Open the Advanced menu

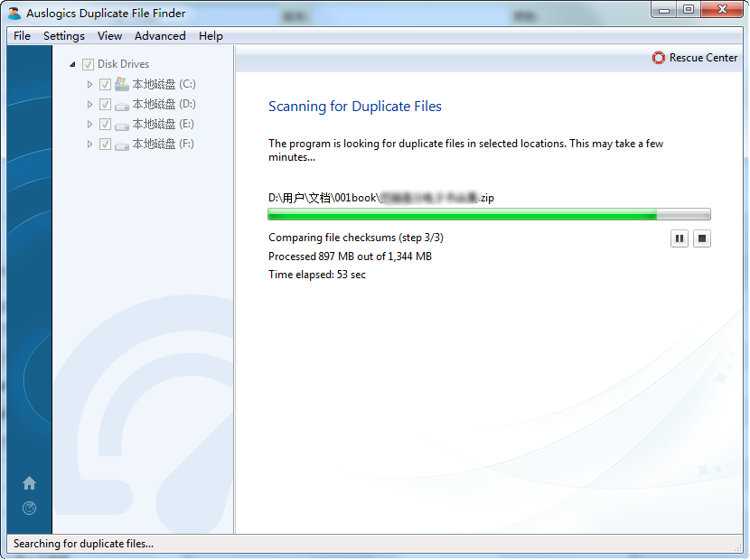[x=160, y=36]
